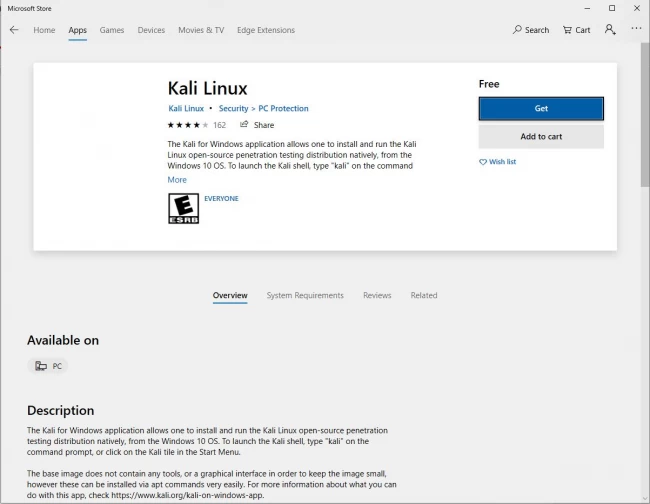Click the star rating for Kali Linux

pyautogui.click(x=188, y=125)
